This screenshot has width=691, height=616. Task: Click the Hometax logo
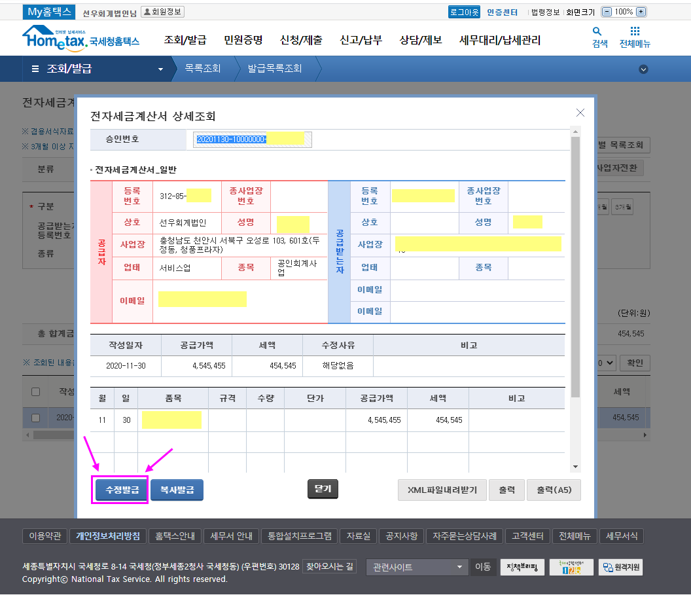point(80,37)
